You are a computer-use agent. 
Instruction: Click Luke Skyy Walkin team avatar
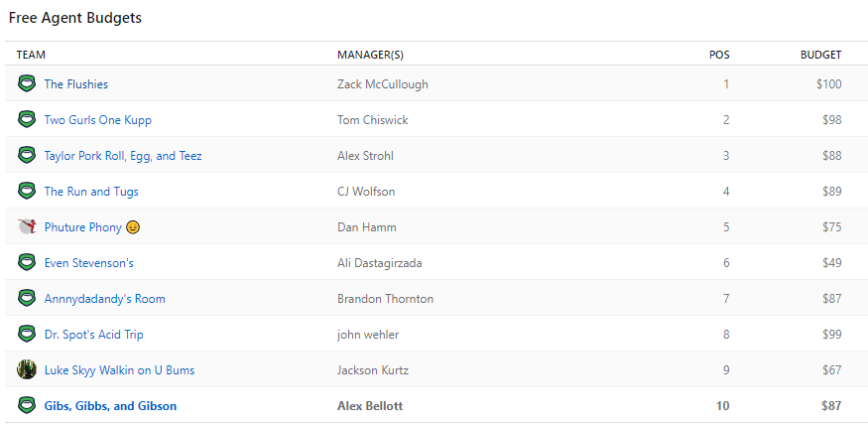click(x=27, y=370)
